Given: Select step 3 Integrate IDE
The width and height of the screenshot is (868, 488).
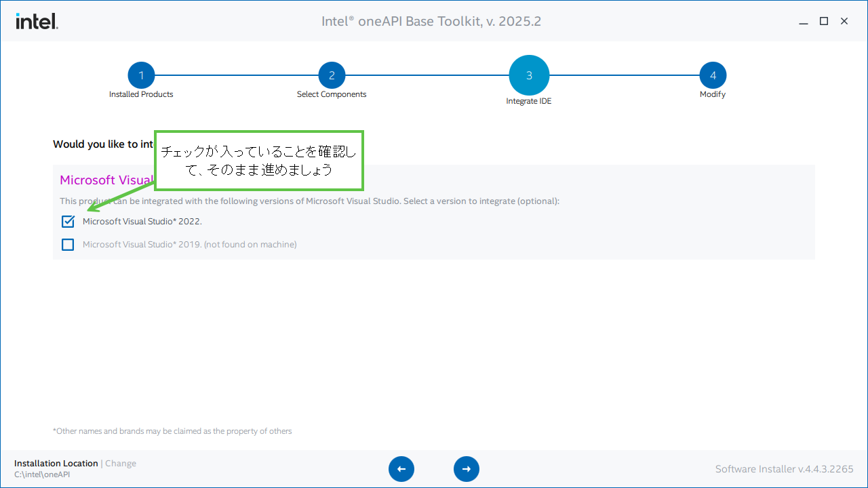Looking at the screenshot, I should click(x=529, y=75).
